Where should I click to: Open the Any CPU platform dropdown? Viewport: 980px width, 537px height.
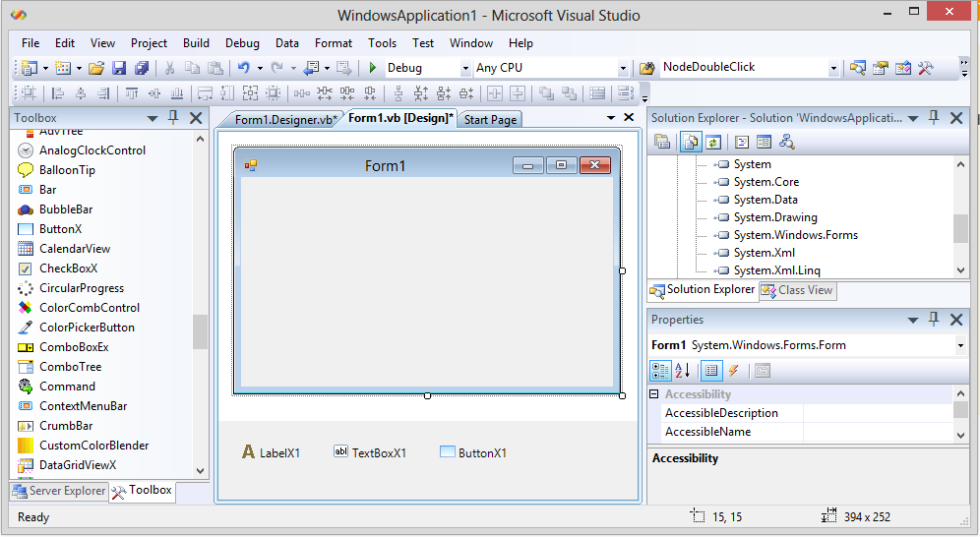click(623, 68)
